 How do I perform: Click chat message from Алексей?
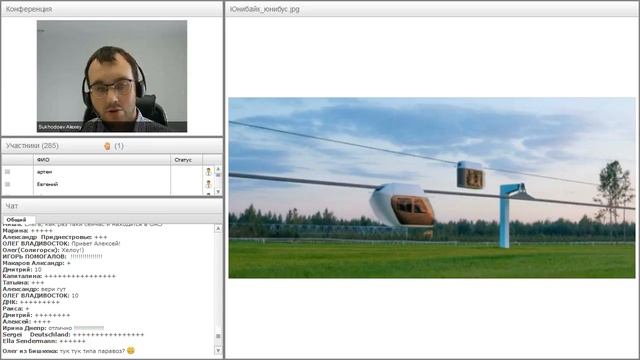[x=27, y=322]
